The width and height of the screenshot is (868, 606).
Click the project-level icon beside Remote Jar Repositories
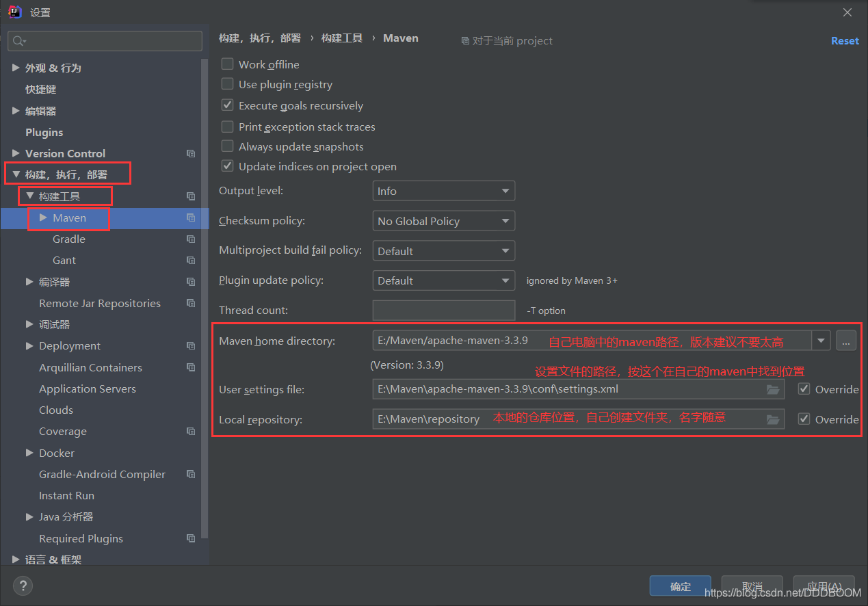[x=191, y=304]
